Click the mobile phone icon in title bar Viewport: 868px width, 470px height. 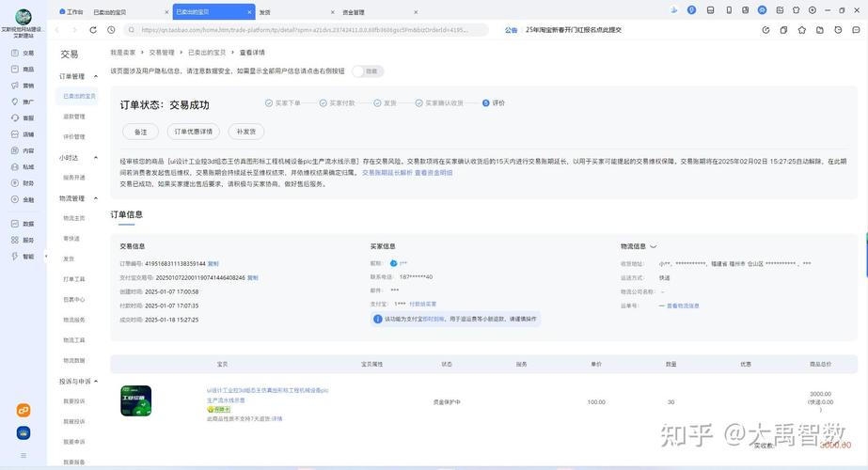point(729,10)
